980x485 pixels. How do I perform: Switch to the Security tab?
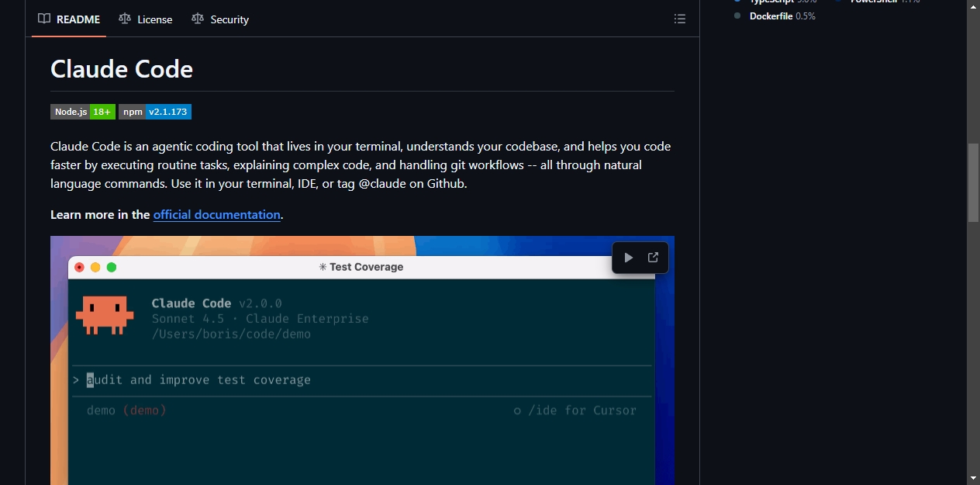coord(220,19)
